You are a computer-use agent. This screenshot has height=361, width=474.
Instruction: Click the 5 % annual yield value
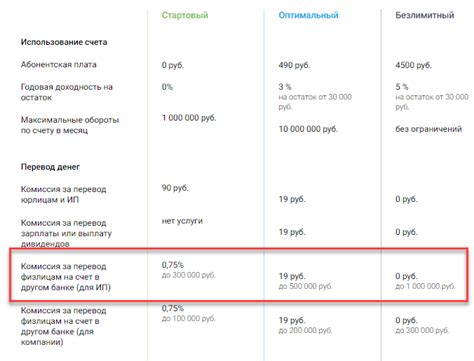coord(402,87)
